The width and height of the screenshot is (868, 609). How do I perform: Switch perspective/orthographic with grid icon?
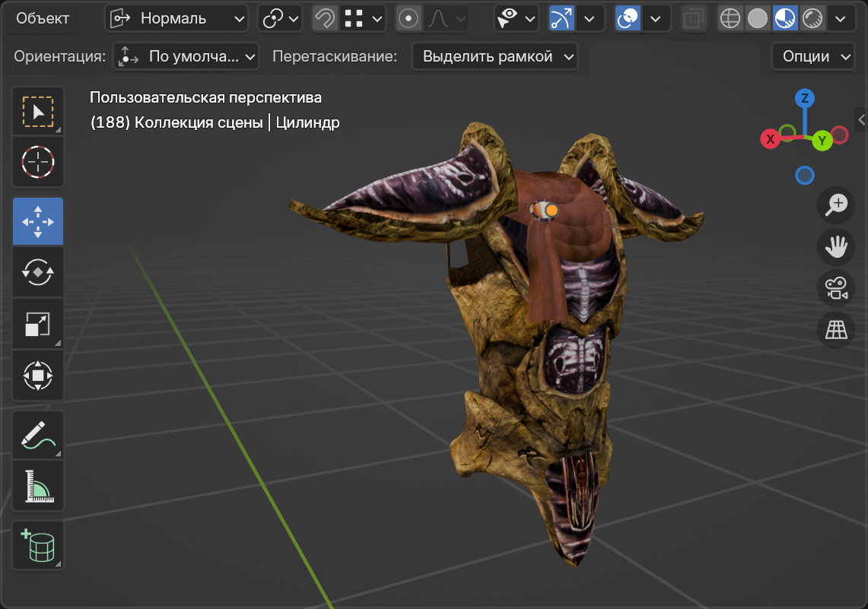click(x=836, y=330)
